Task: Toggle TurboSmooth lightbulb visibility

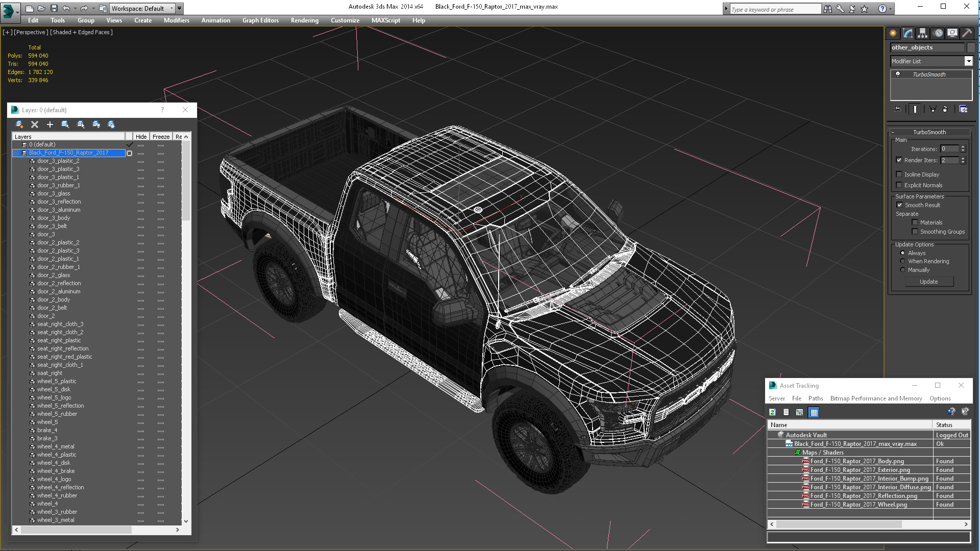Action: pos(898,74)
